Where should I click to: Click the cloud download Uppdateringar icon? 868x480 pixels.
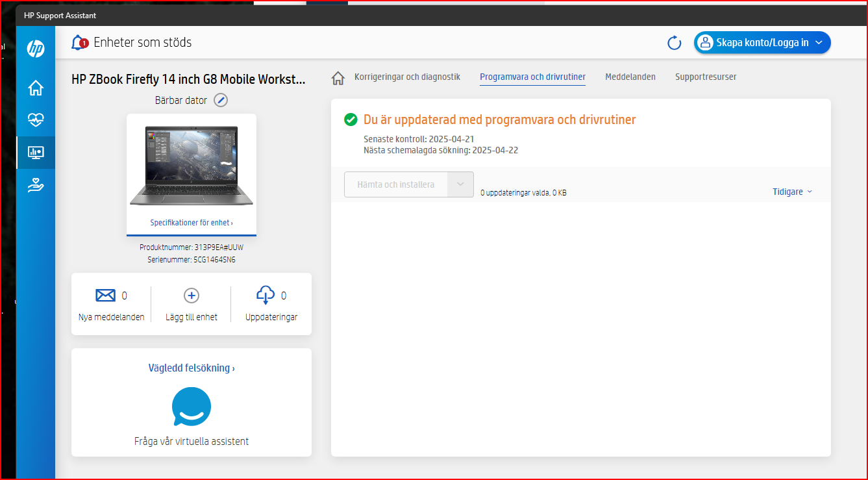pyautogui.click(x=266, y=296)
